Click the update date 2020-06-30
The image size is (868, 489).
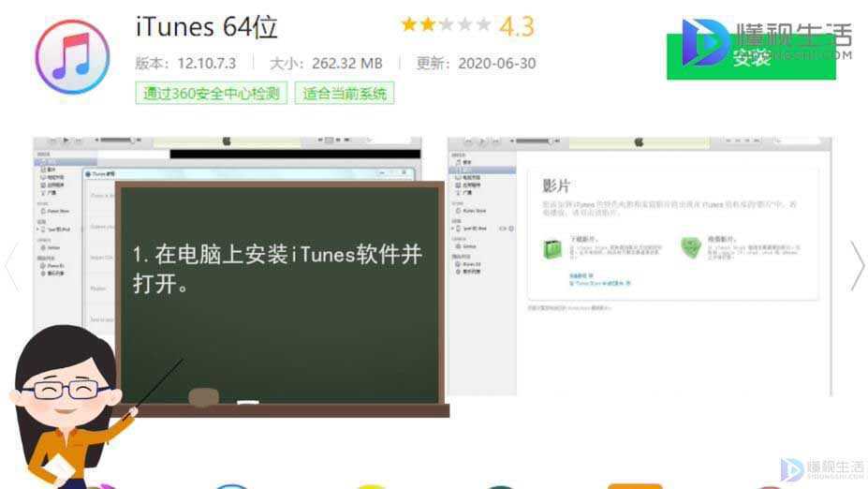(x=496, y=63)
